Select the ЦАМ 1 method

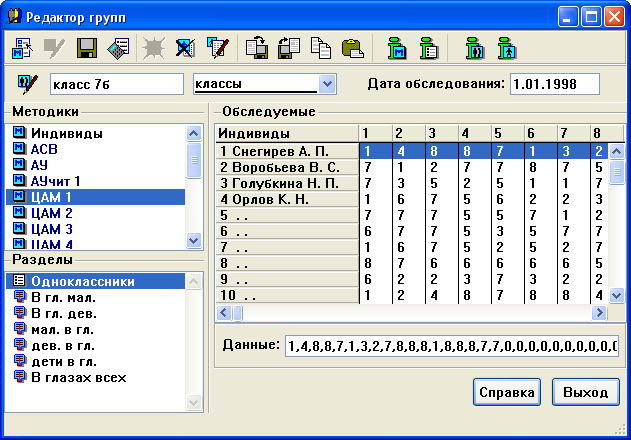click(x=95, y=197)
